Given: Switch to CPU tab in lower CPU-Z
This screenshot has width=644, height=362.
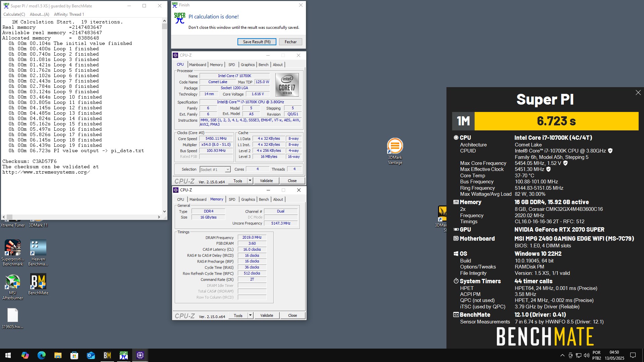Looking at the screenshot, I should click(180, 199).
